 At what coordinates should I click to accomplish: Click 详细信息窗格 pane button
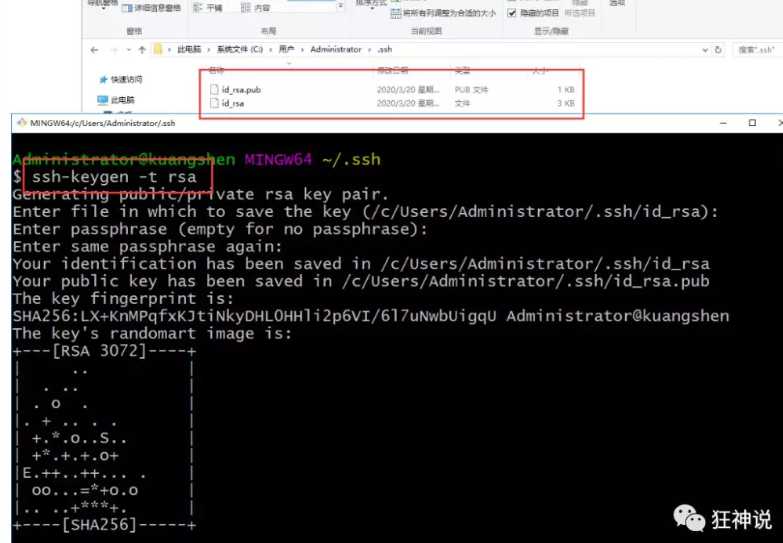click(151, 8)
